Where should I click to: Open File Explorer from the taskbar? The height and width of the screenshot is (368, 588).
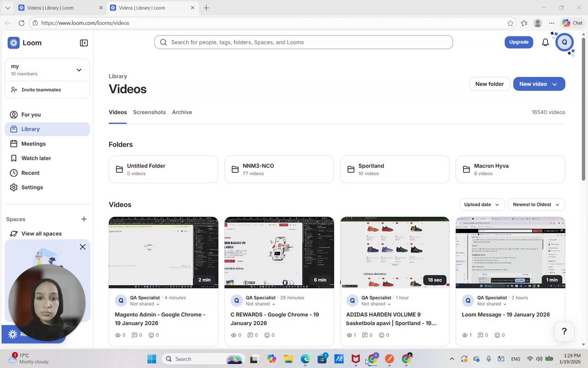point(288,359)
